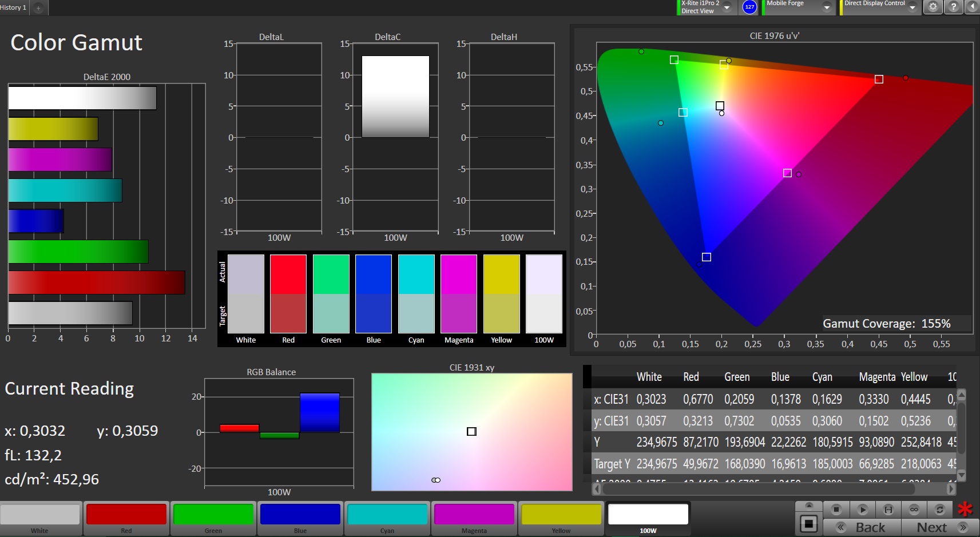The image size is (980, 537).
Task: Click the white target square in CIE 1931 xy
Action: [471, 431]
